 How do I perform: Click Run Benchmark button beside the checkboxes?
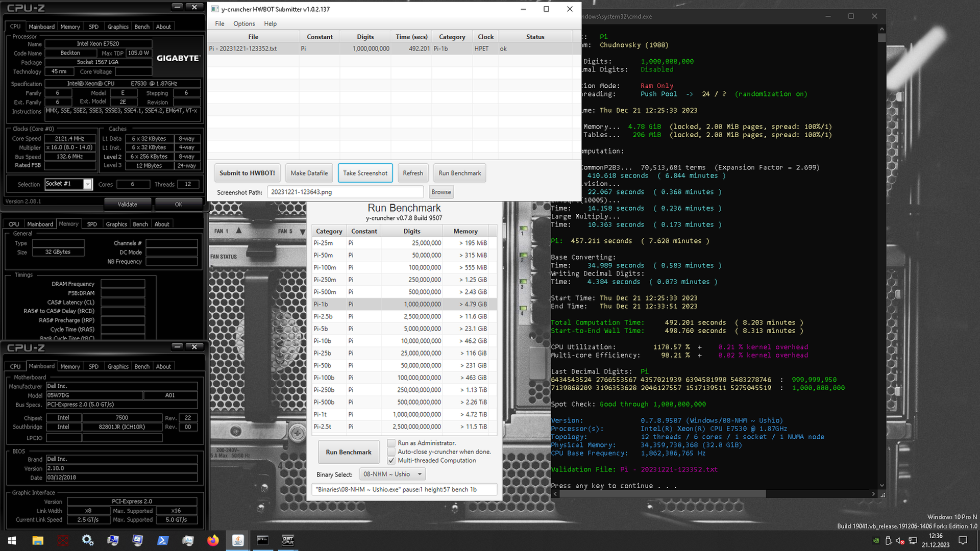[349, 452]
